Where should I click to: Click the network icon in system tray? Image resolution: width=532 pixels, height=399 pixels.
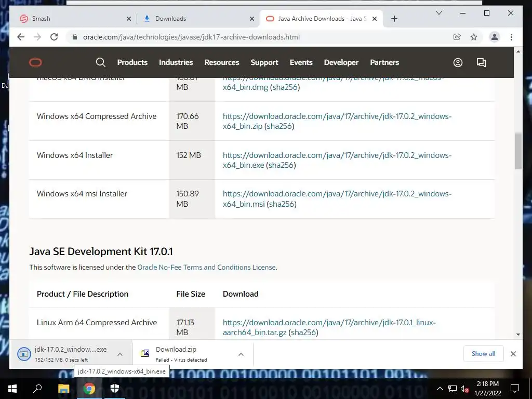pos(453,389)
